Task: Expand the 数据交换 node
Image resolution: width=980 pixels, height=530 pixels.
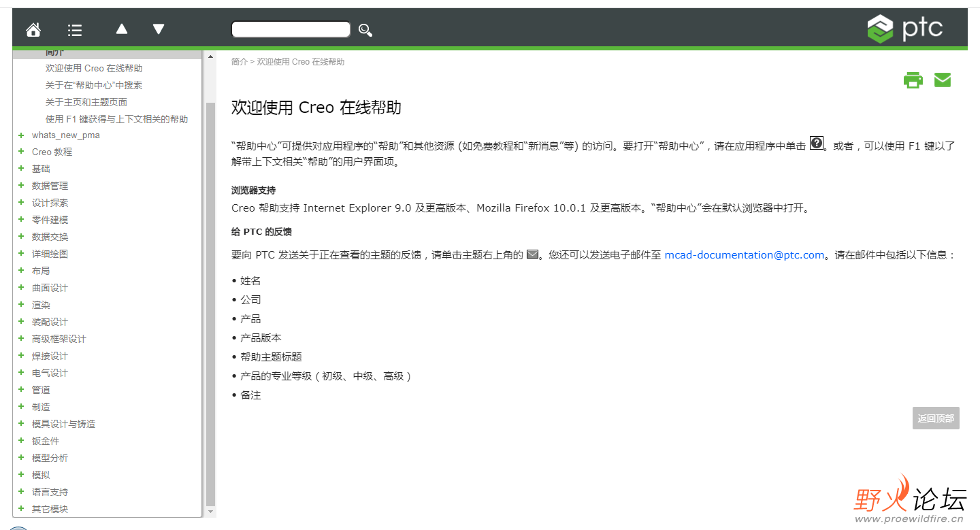Action: point(22,237)
